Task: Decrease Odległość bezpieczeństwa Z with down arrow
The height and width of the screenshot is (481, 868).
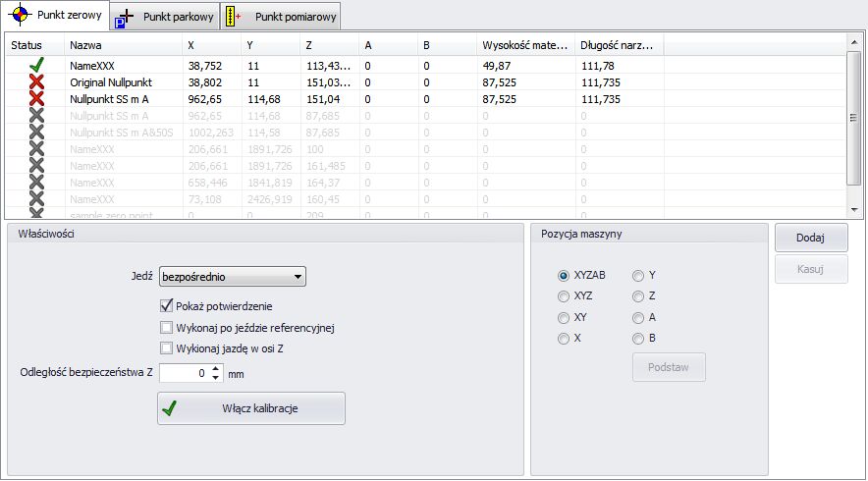Action: point(215,379)
